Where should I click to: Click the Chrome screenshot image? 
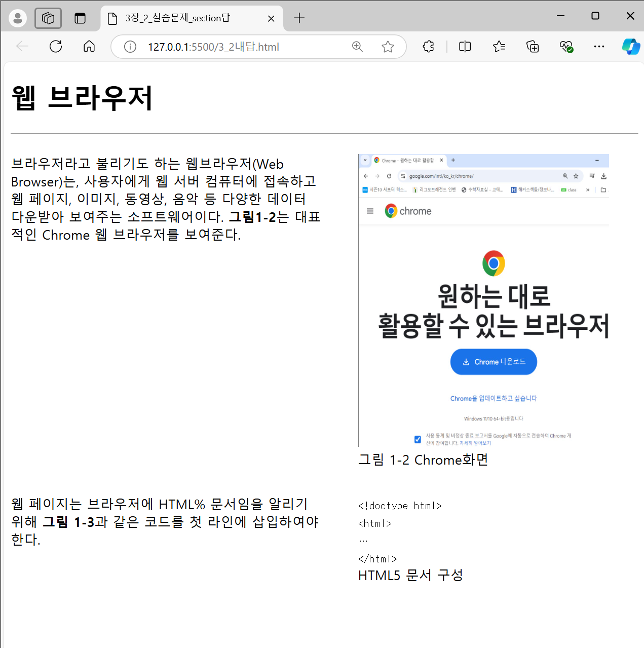pyautogui.click(x=483, y=300)
